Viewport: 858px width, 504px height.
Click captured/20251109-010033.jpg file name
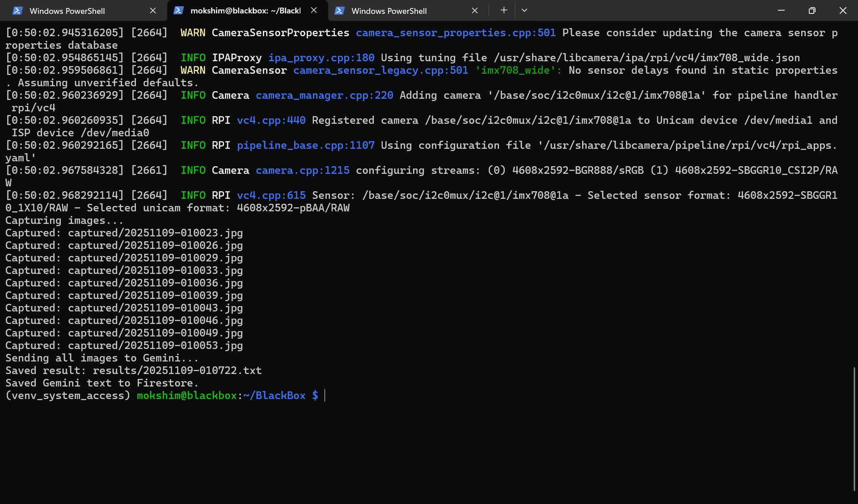click(x=155, y=270)
